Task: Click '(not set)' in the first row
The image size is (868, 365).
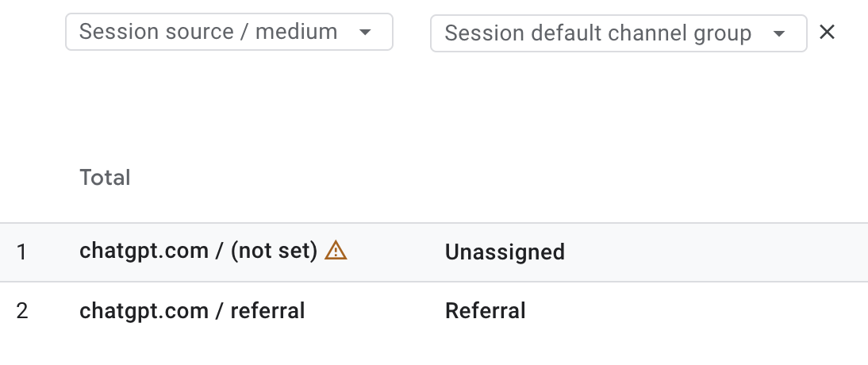Action: [274, 252]
